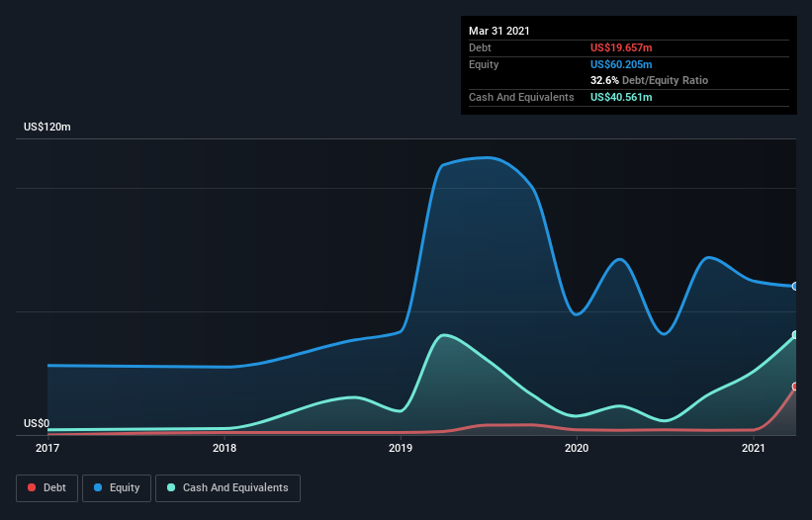Click the US$0 y-axis label

[x=37, y=423]
